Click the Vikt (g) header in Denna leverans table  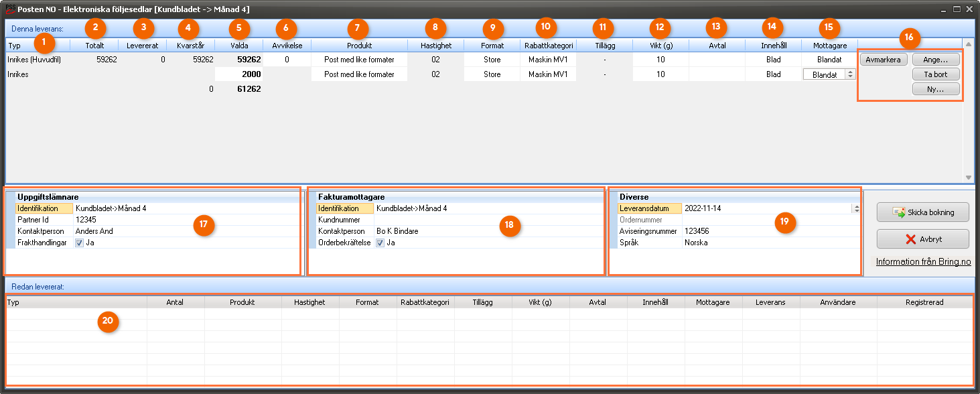[660, 46]
